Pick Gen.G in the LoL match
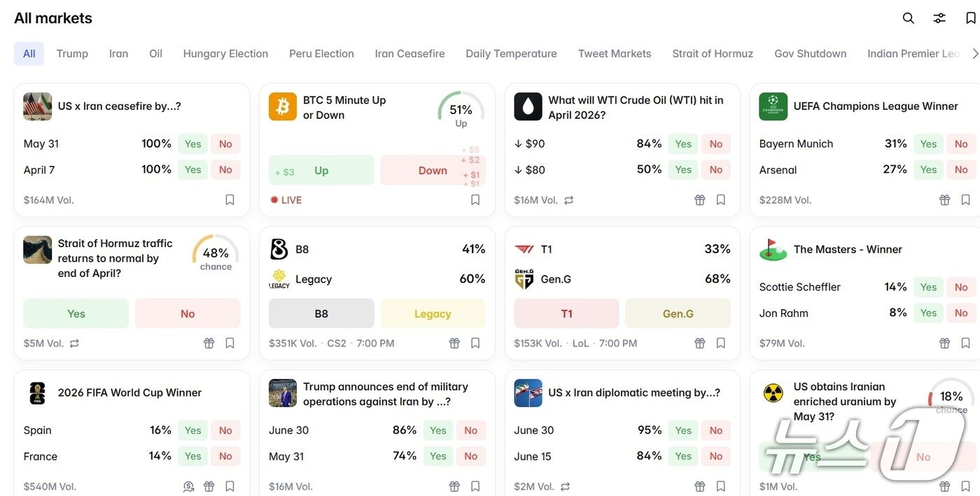The image size is (980, 496). [678, 314]
